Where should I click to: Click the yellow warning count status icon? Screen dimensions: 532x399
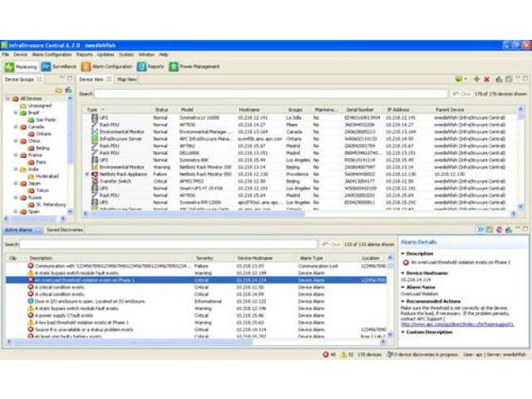343,355
